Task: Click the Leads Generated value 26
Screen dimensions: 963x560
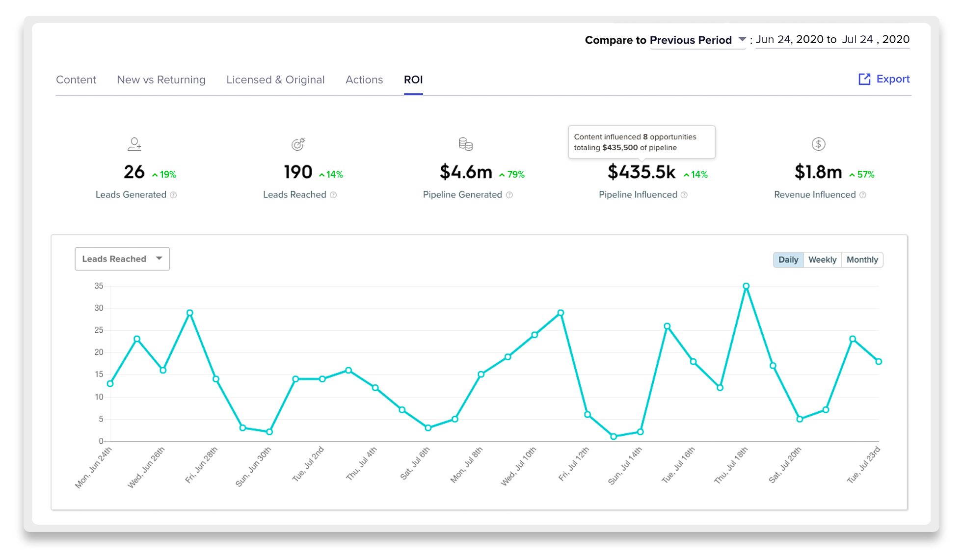Action: pos(134,172)
